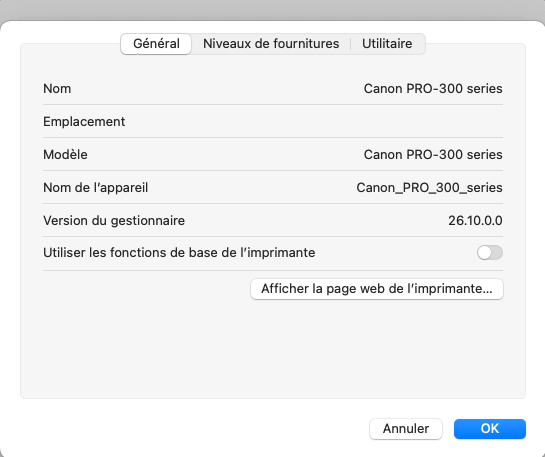Screen dimensions: 545x457
Task: Click the Version du gestionnaire label
Action: tap(114, 221)
